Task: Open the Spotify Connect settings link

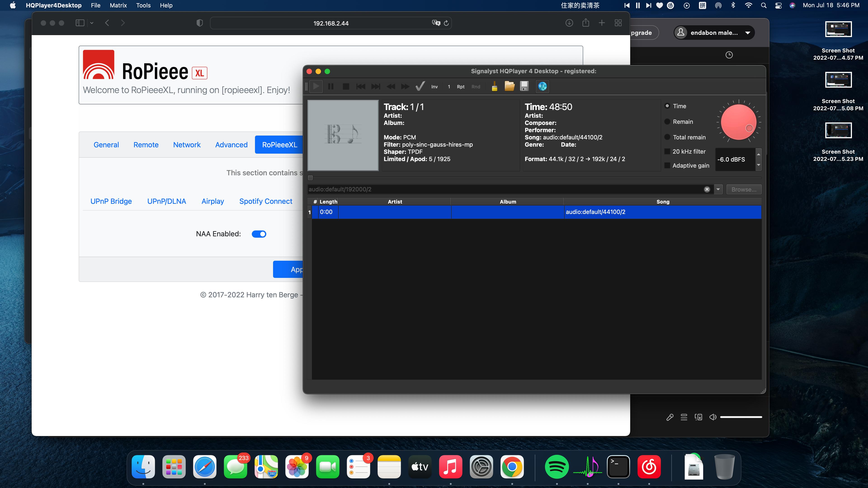Action: click(266, 201)
